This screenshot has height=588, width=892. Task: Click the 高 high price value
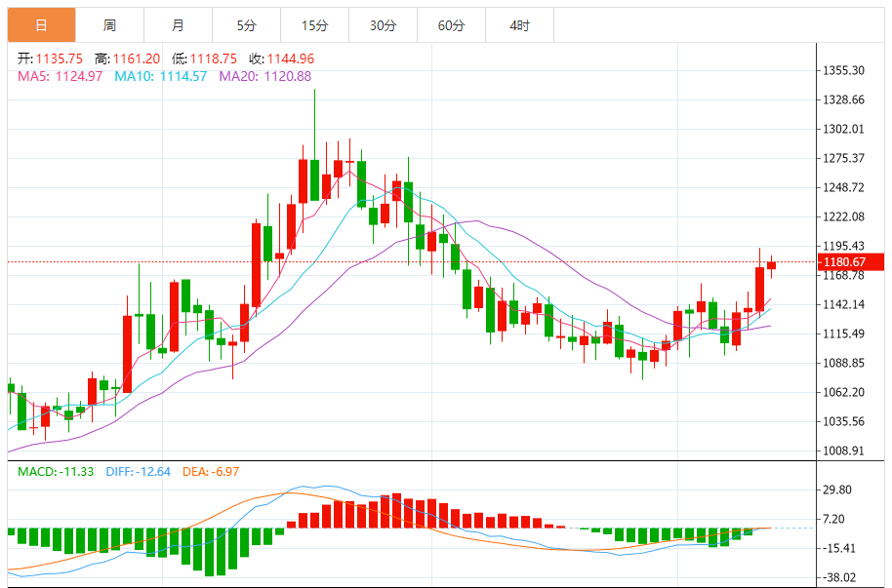click(134, 59)
